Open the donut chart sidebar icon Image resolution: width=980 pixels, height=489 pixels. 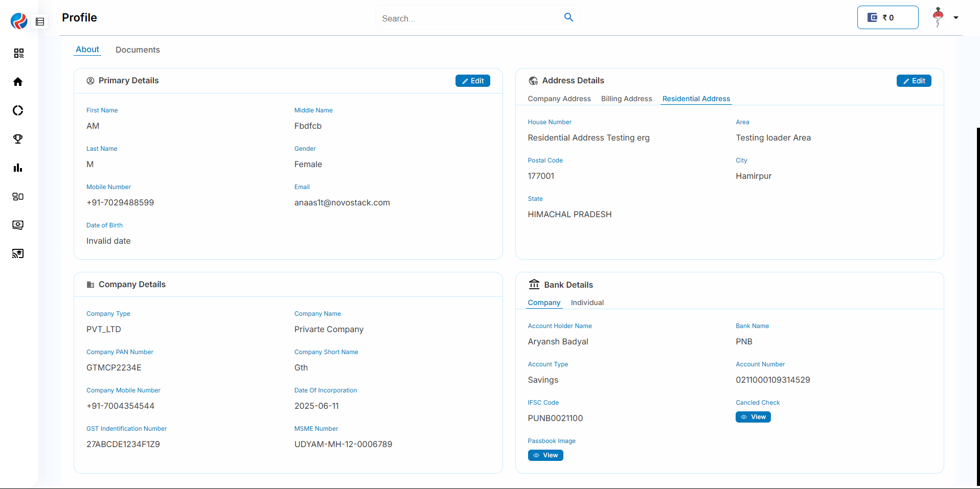click(x=18, y=110)
